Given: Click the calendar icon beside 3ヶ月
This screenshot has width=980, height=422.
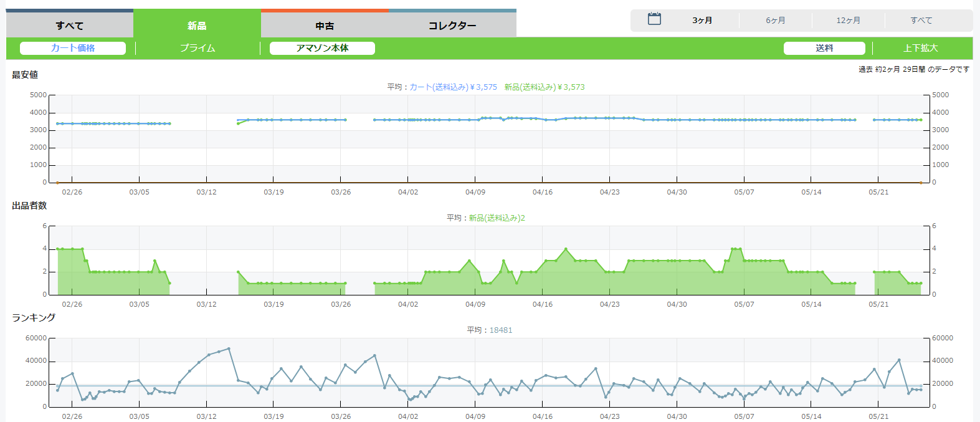Looking at the screenshot, I should [x=654, y=19].
